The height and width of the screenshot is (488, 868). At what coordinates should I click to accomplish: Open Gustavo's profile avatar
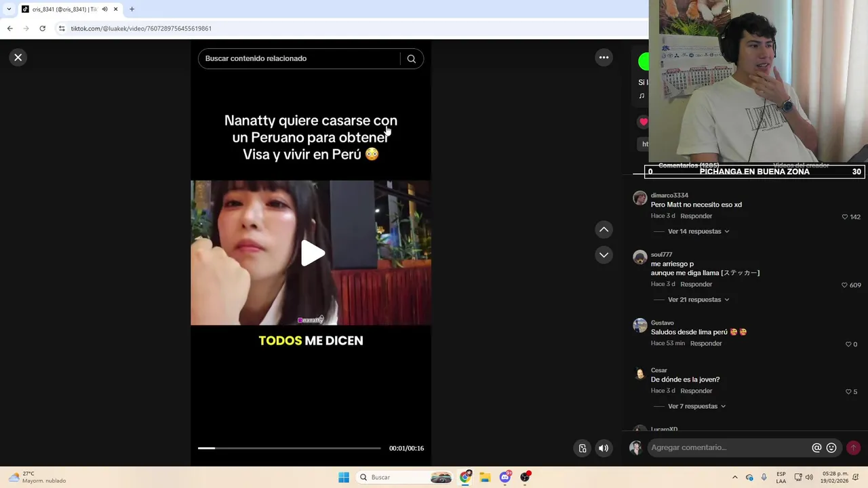(x=640, y=325)
